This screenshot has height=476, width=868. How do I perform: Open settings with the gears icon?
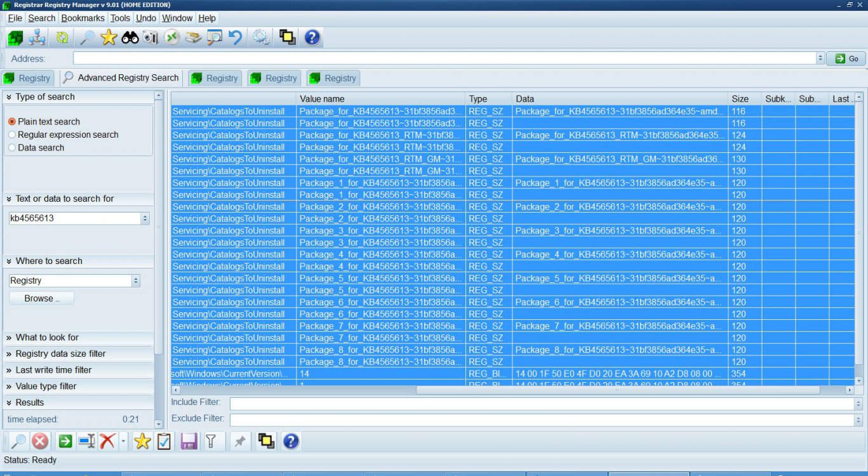point(261,37)
